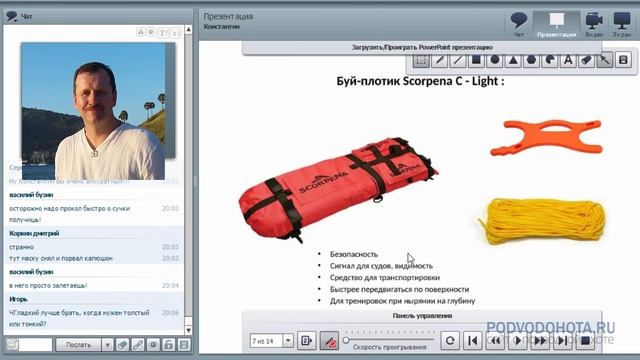This screenshot has height=360, width=640.
Task: Click the decrease font size T icon
Action: tap(176, 32)
